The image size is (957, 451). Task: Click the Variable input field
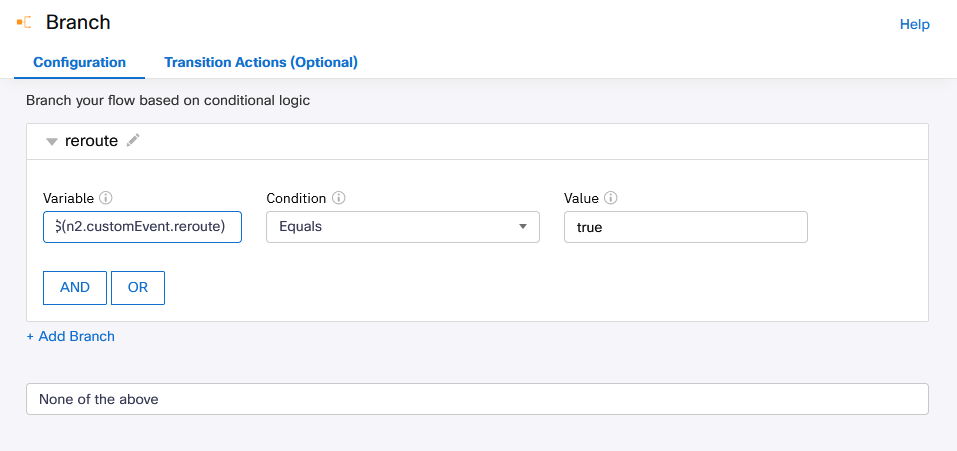tap(143, 227)
